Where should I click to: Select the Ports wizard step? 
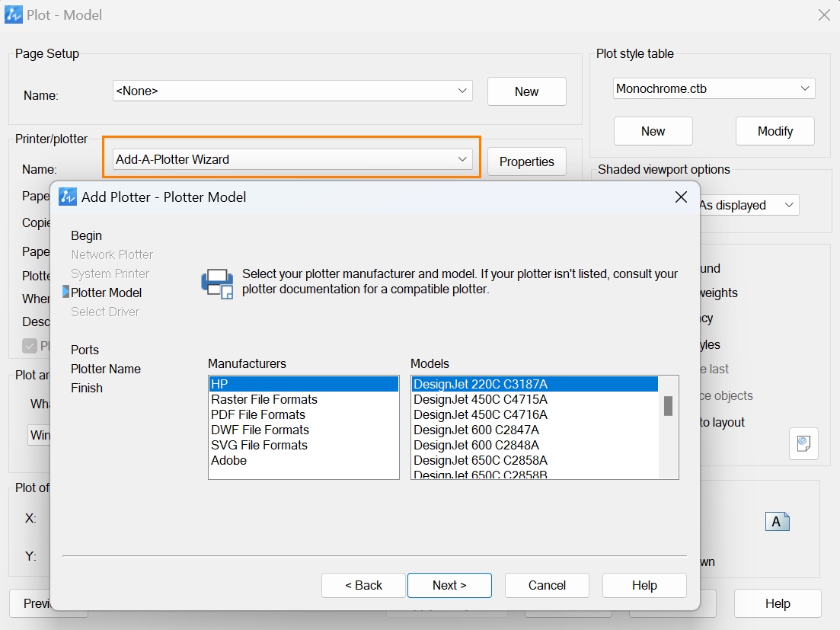tap(85, 350)
